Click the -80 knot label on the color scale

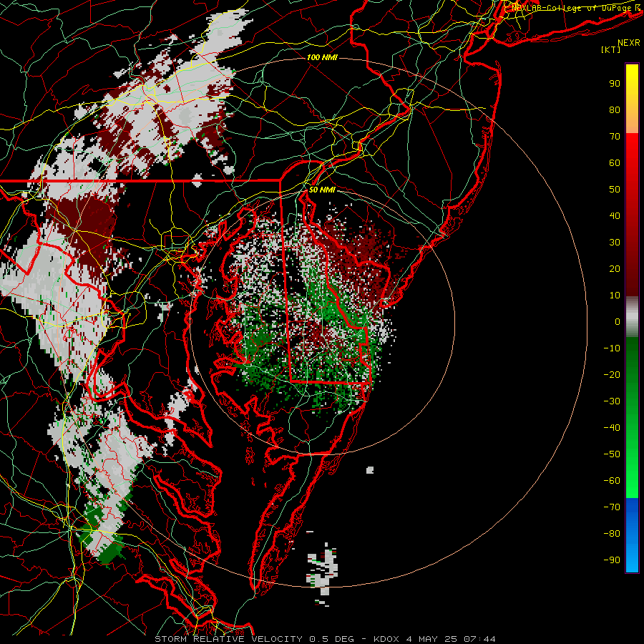612,534
